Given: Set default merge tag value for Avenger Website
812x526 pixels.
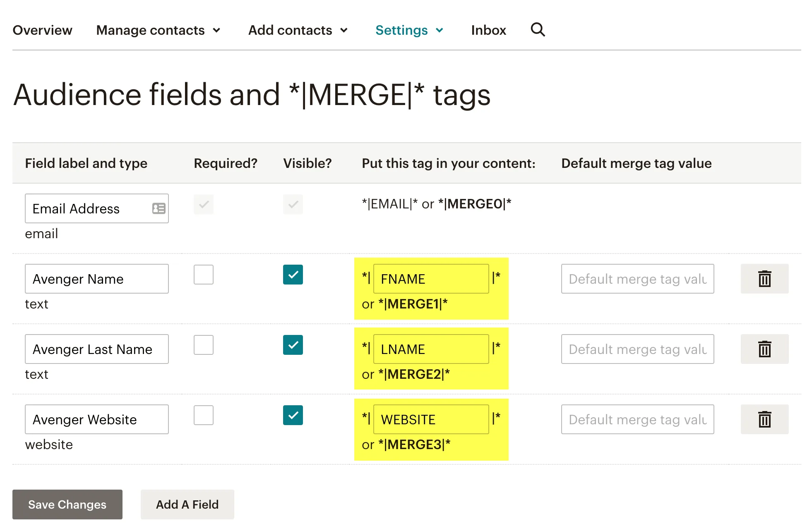Looking at the screenshot, I should point(637,419).
